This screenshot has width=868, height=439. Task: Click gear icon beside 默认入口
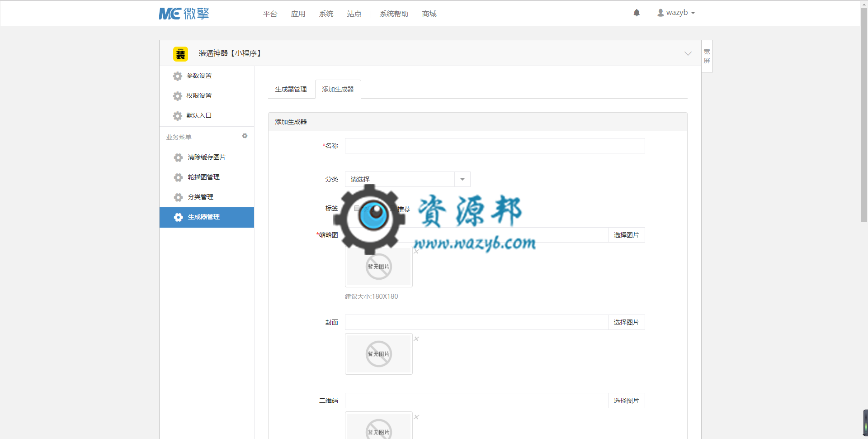click(178, 116)
